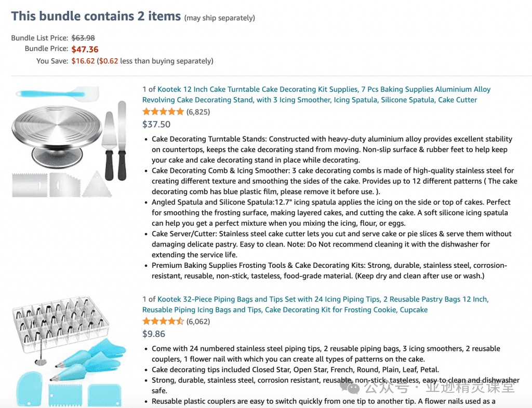The width and height of the screenshot is (532, 408).
Task: Click the struck-through $63.98 list price
Action: tap(83, 38)
